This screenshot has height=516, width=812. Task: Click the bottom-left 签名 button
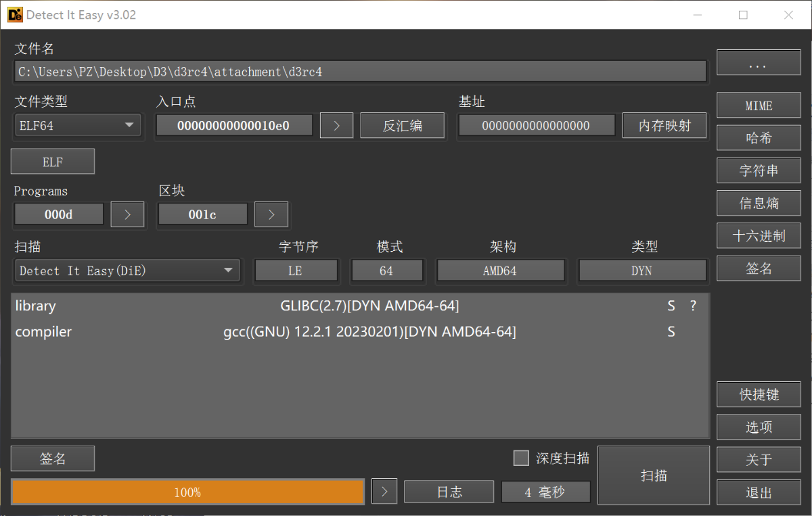tap(53, 459)
